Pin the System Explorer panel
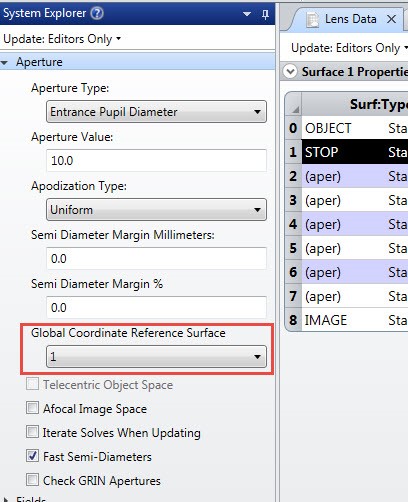 (265, 14)
